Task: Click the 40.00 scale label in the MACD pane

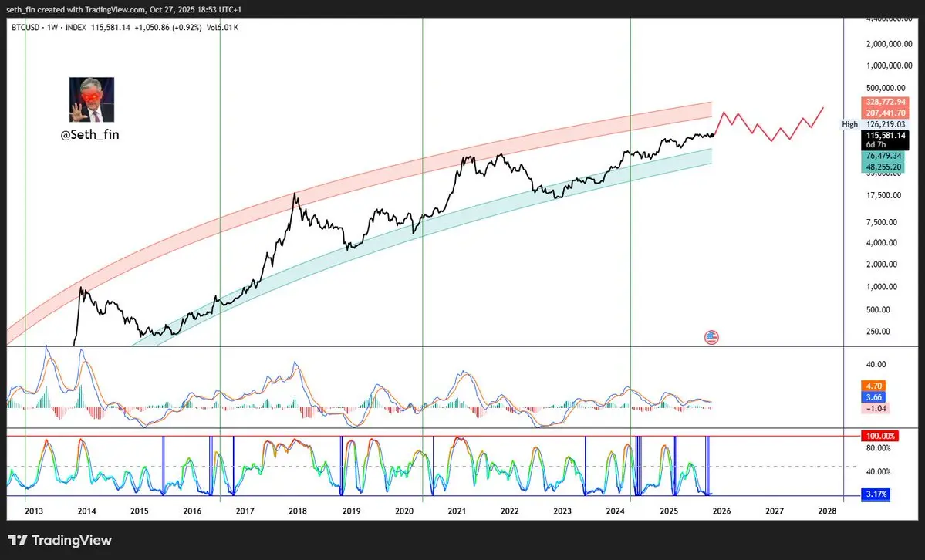Action: 876,365
